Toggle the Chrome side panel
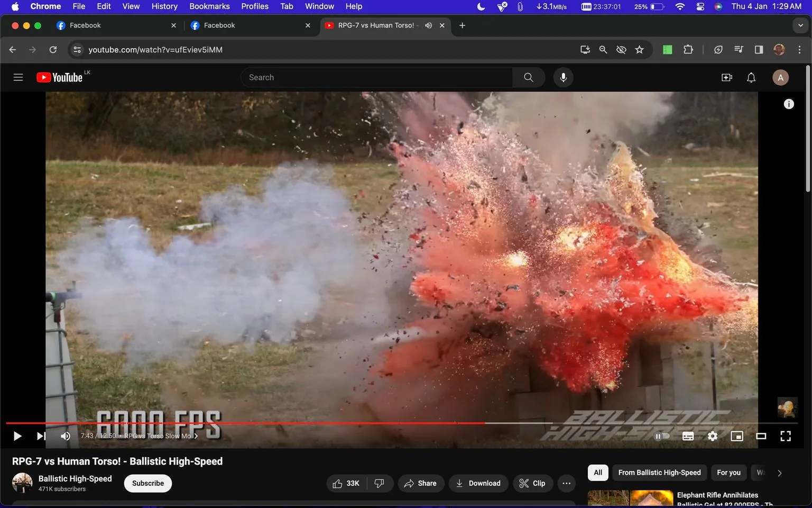 [759, 50]
